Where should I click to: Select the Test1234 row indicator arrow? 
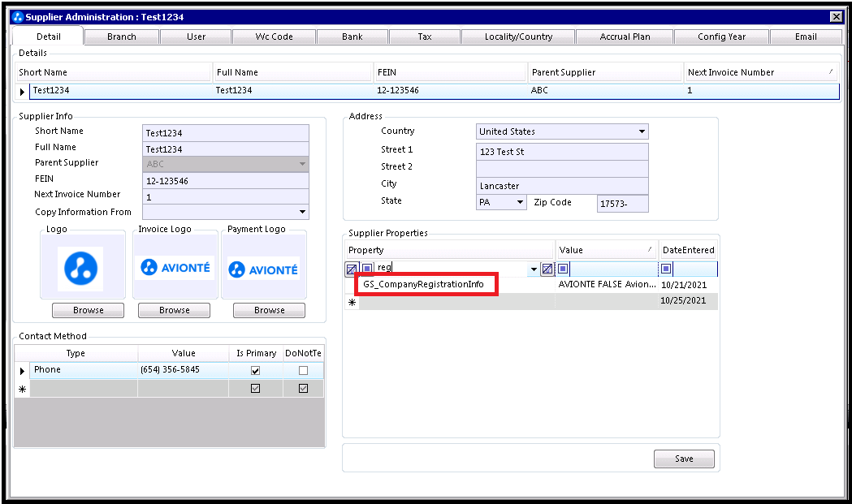coord(22,91)
